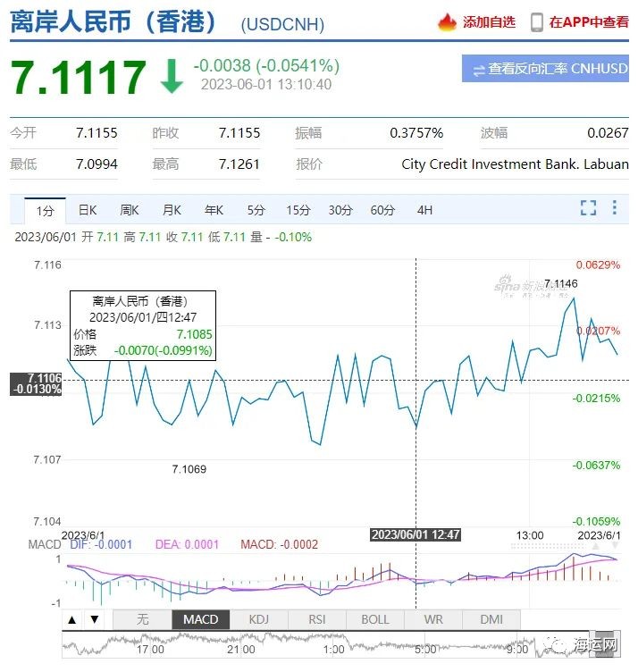
Task: Click the 13:00 axis label
Action: [530, 535]
